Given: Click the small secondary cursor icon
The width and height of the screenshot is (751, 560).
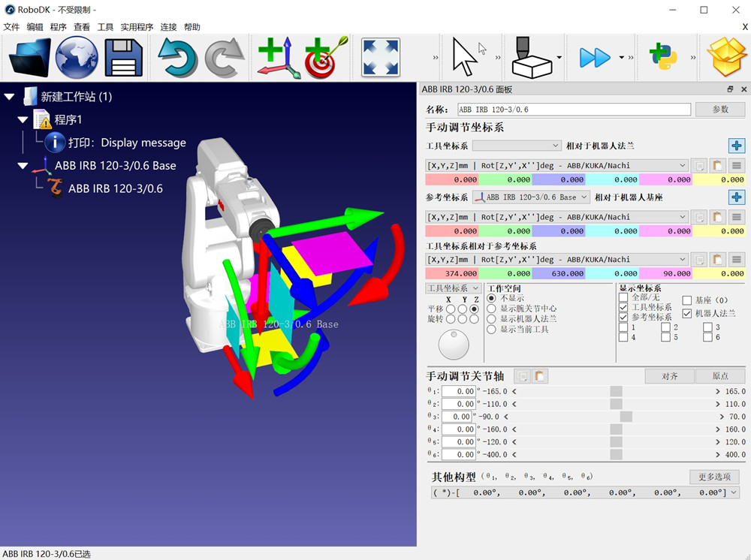Looking at the screenshot, I should click(482, 48).
